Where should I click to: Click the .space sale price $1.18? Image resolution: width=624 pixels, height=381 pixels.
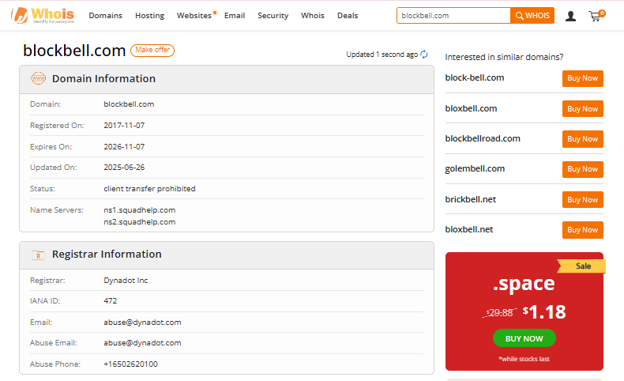click(544, 312)
